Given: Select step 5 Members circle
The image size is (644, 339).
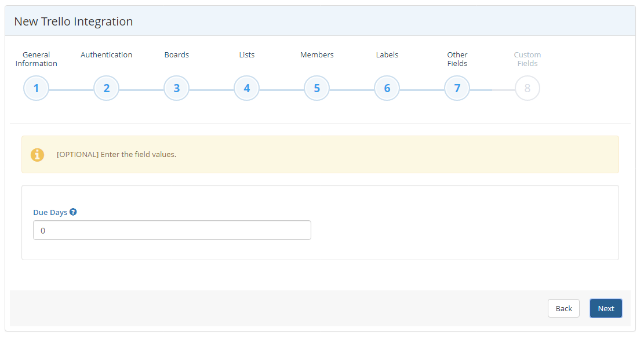Looking at the screenshot, I should click(x=316, y=88).
